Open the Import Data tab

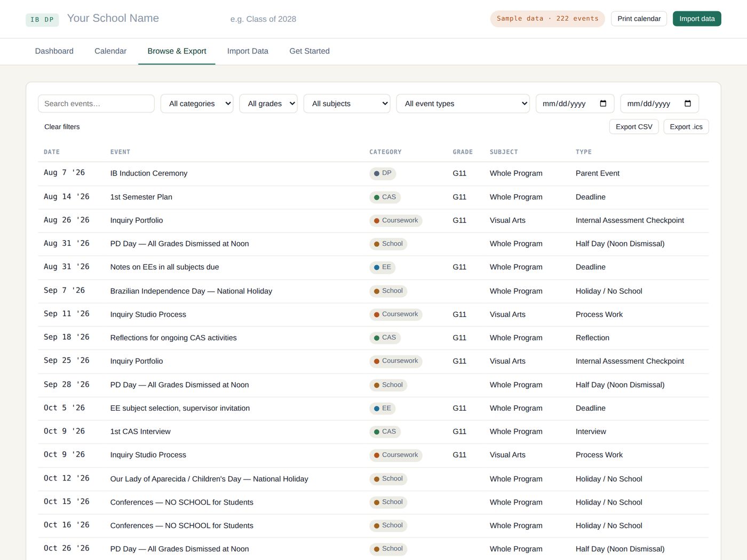[x=248, y=51]
